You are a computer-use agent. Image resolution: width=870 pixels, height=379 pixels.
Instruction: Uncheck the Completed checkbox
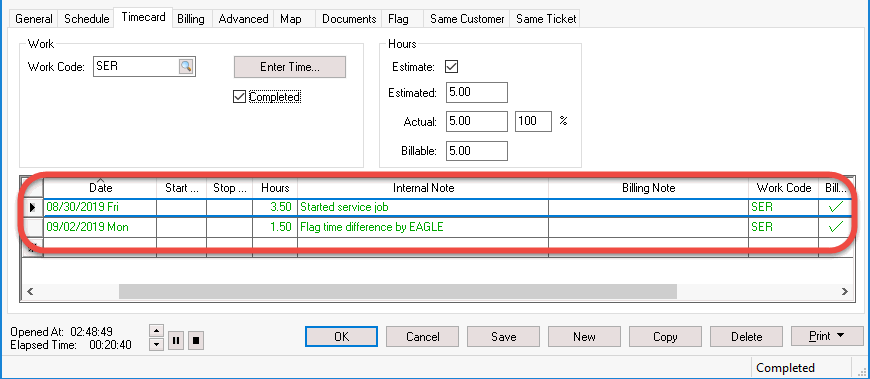240,97
